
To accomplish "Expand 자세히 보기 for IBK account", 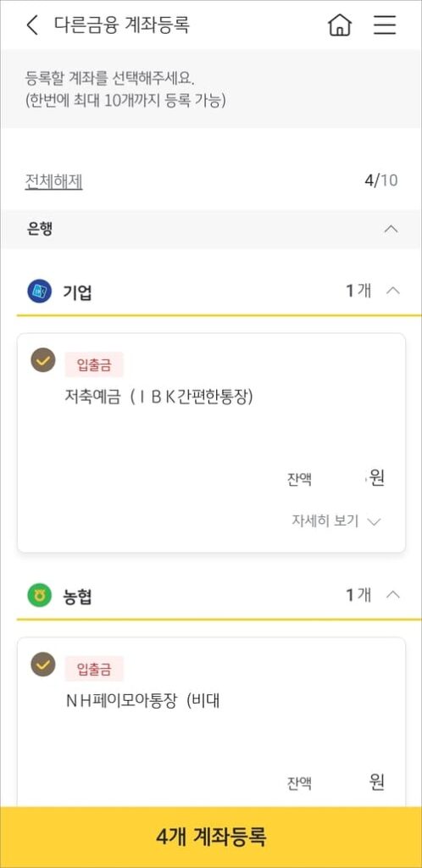I will [336, 521].
